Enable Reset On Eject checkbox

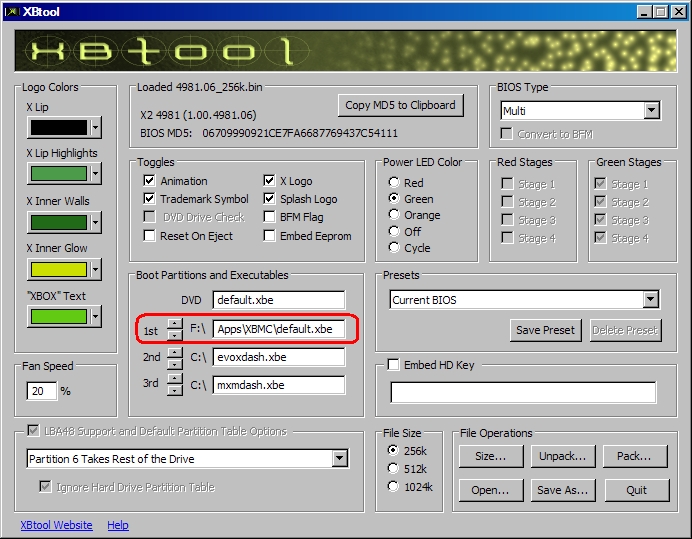pos(150,236)
